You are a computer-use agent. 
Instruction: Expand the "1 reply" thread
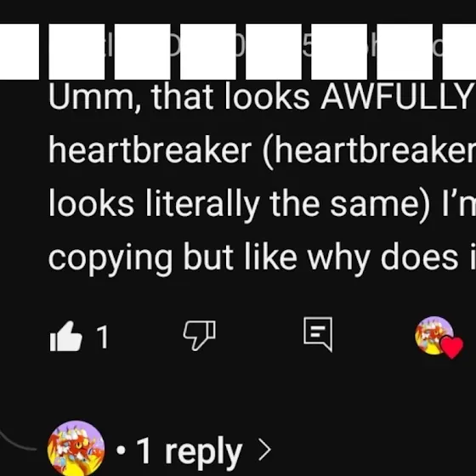(x=189, y=450)
